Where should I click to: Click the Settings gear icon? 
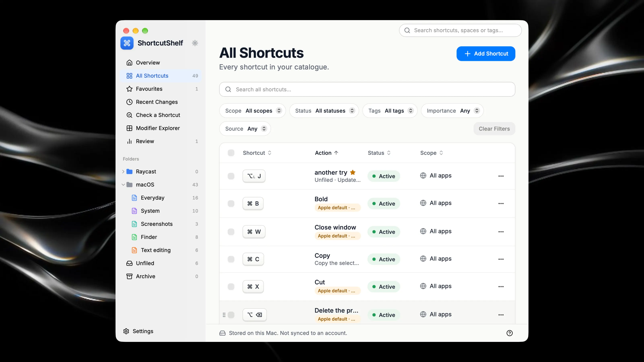(126, 331)
